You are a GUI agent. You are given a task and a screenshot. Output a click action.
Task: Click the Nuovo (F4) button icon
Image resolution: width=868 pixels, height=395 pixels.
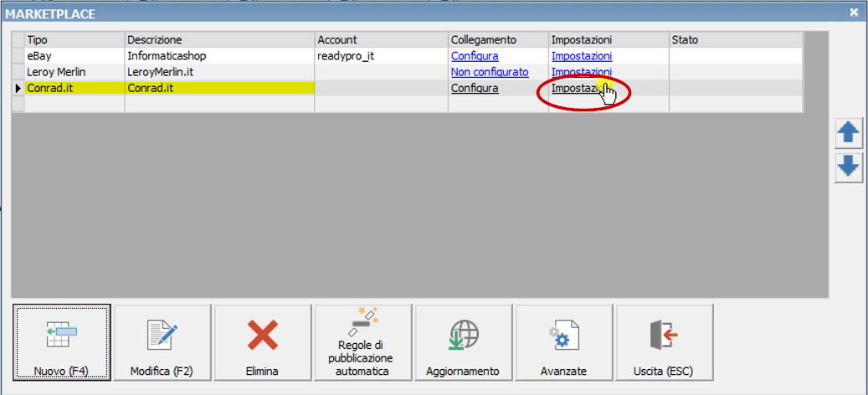(62, 336)
